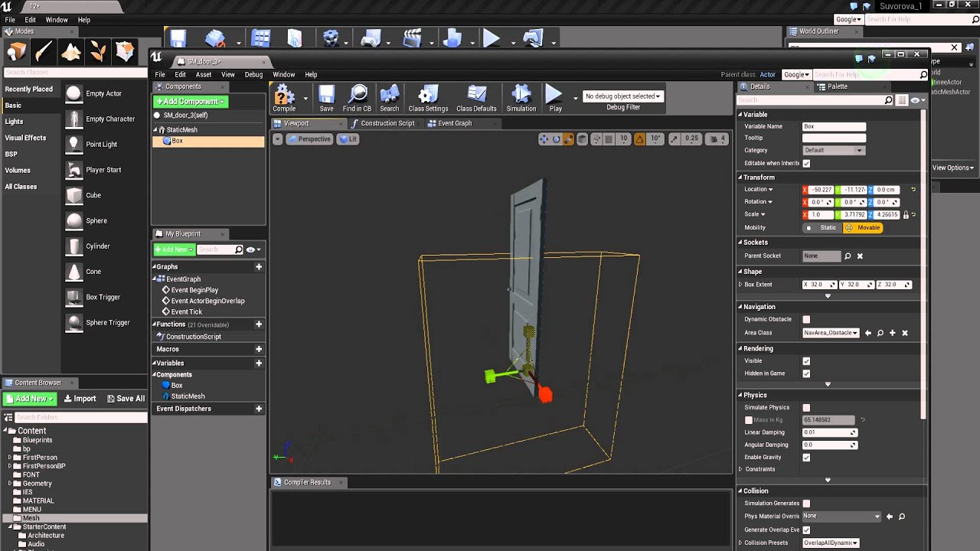Select the Paint mode brush icon
980x551 pixels.
click(44, 51)
